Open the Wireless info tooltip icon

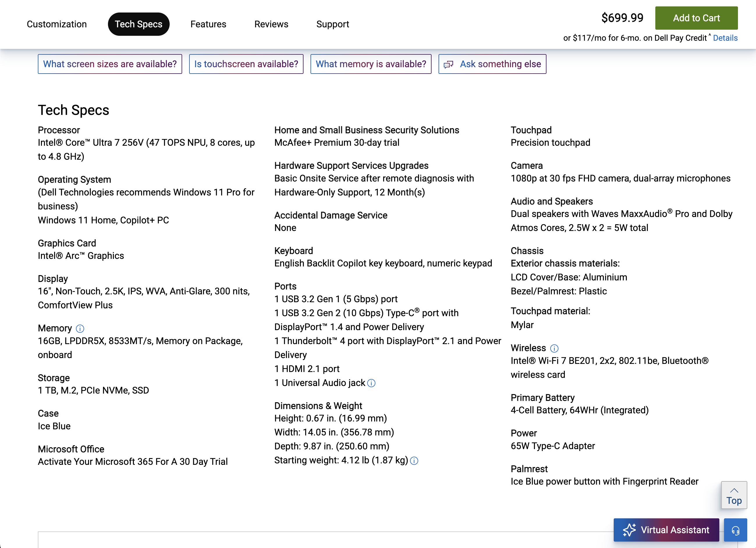(554, 348)
